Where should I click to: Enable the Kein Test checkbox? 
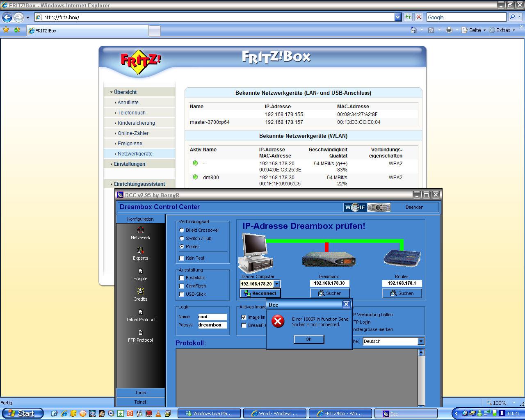click(x=182, y=258)
